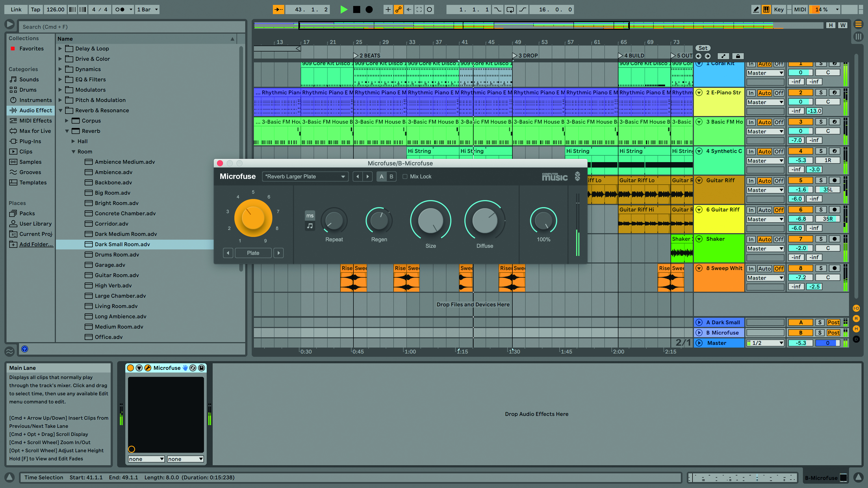Enable the Mix Lock checkbox
This screenshot has height=488, width=868.
pos(405,176)
